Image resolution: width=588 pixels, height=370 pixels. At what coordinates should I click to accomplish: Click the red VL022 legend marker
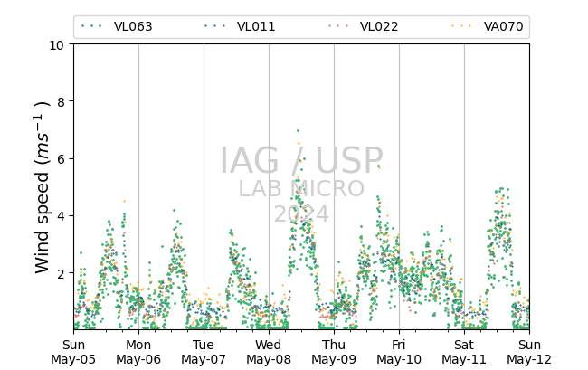338,26
